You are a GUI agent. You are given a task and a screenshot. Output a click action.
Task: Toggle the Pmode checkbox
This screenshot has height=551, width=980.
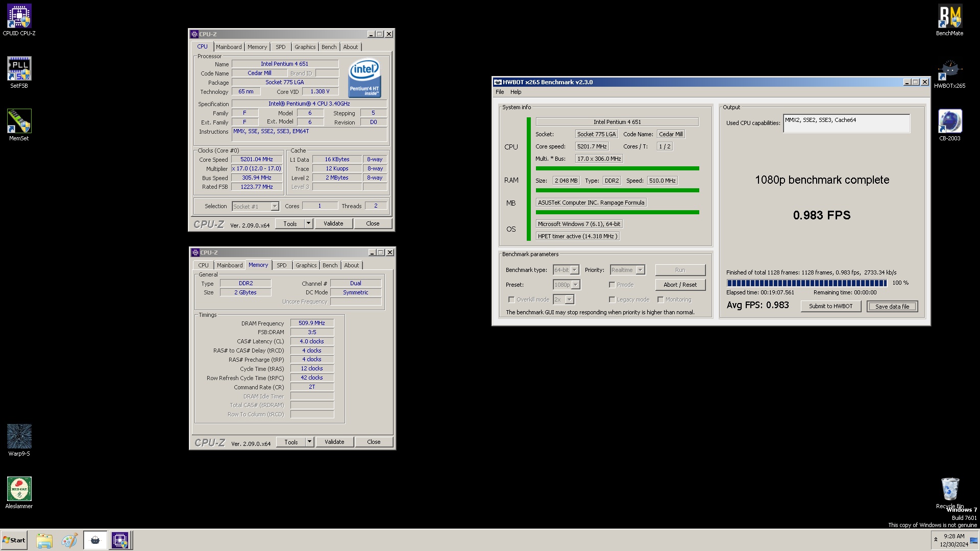[x=612, y=285]
